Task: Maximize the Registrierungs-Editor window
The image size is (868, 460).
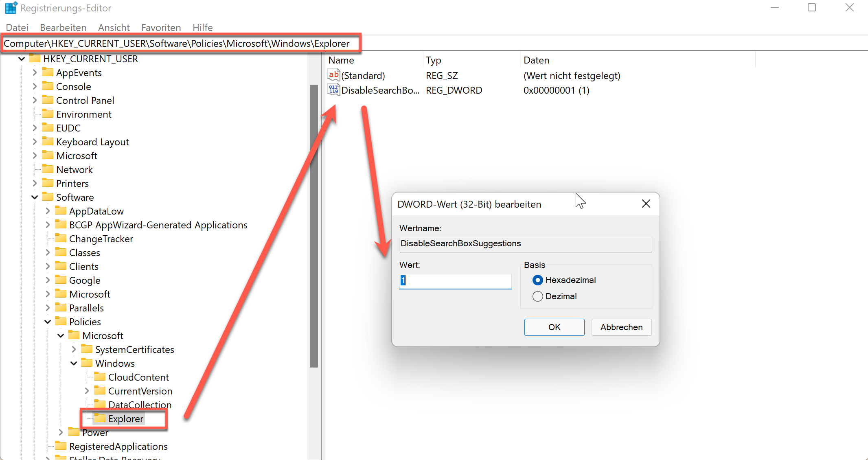Action: point(812,8)
